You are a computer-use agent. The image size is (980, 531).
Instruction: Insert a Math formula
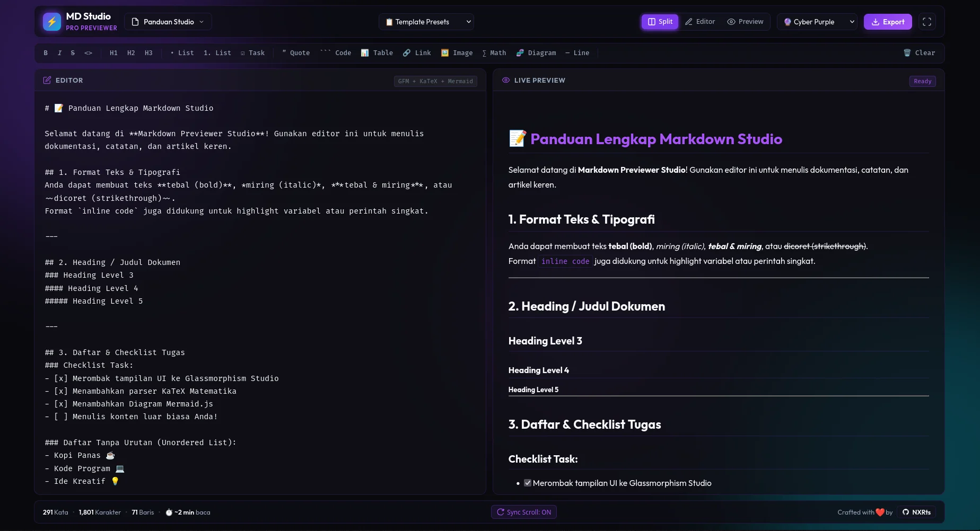point(494,53)
